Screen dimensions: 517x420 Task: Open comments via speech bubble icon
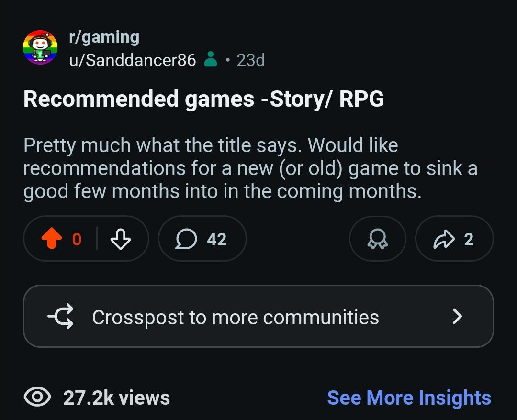(x=186, y=239)
